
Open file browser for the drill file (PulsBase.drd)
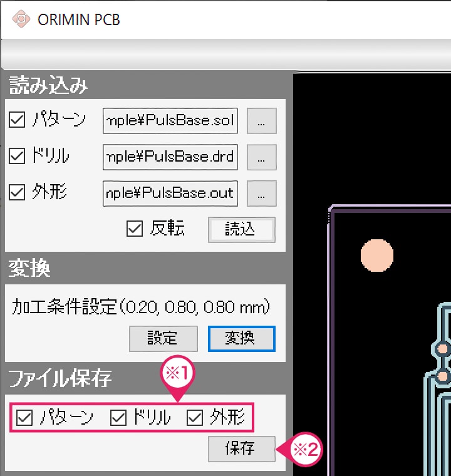click(261, 157)
